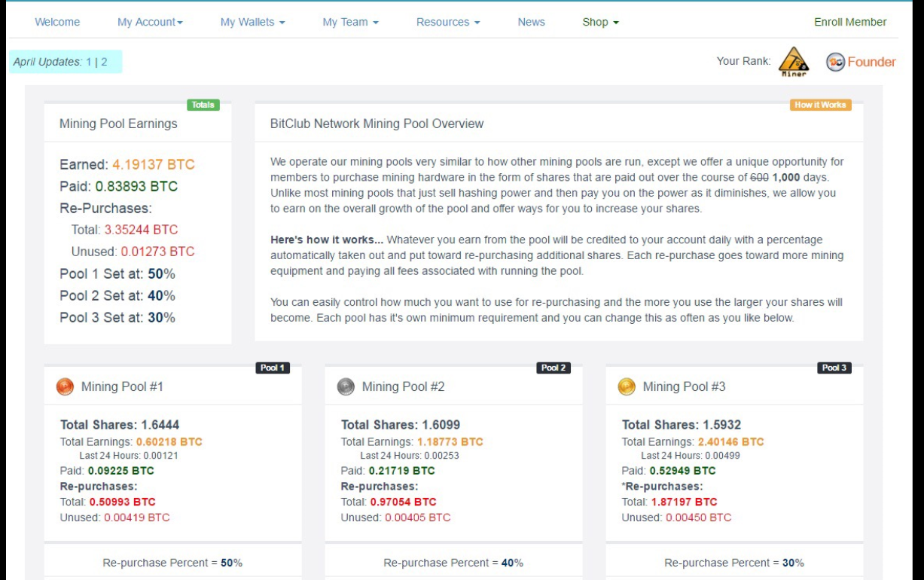Image resolution: width=924 pixels, height=580 pixels.
Task: Click Paid 0.52949 BTC in Pool 3
Action: 669,471
